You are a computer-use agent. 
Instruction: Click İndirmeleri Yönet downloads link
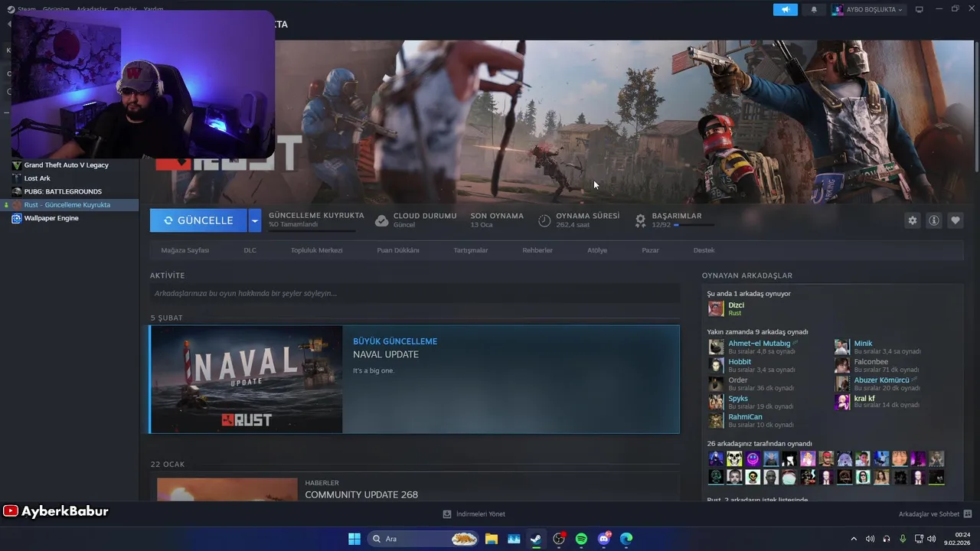474,514
